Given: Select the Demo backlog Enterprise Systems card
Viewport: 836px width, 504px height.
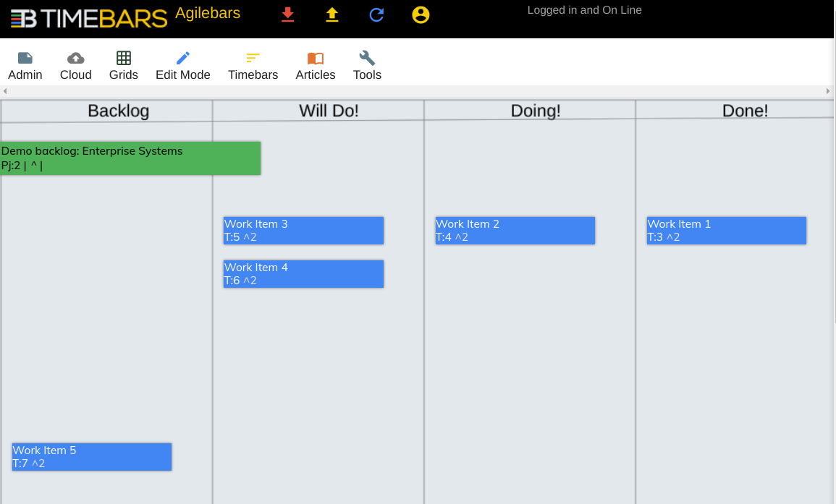Looking at the screenshot, I should click(130, 158).
